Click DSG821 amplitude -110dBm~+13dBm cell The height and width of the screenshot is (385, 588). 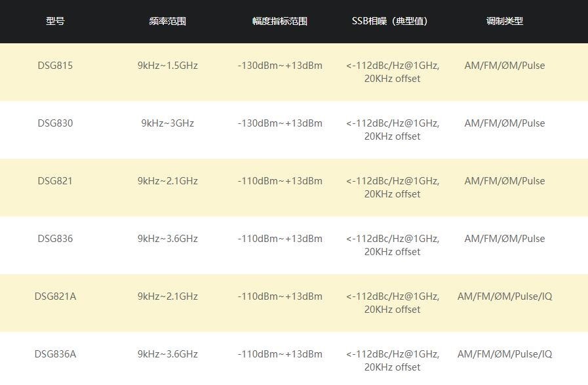coord(280,181)
